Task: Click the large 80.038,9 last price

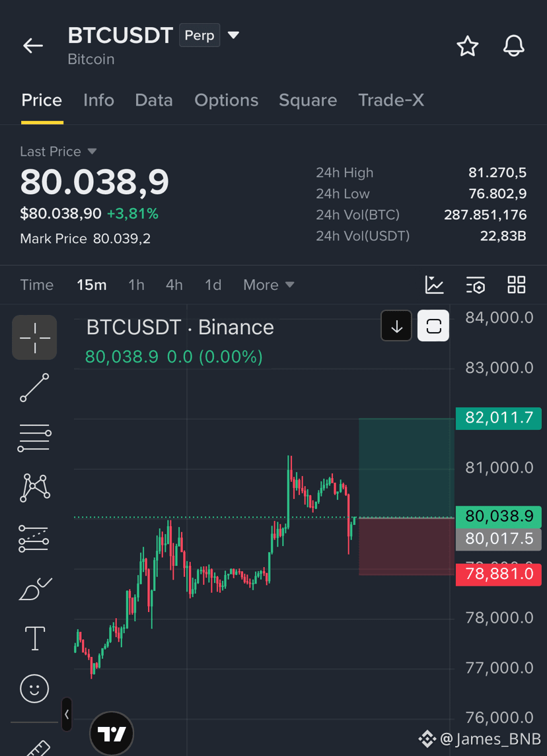Action: [x=94, y=182]
